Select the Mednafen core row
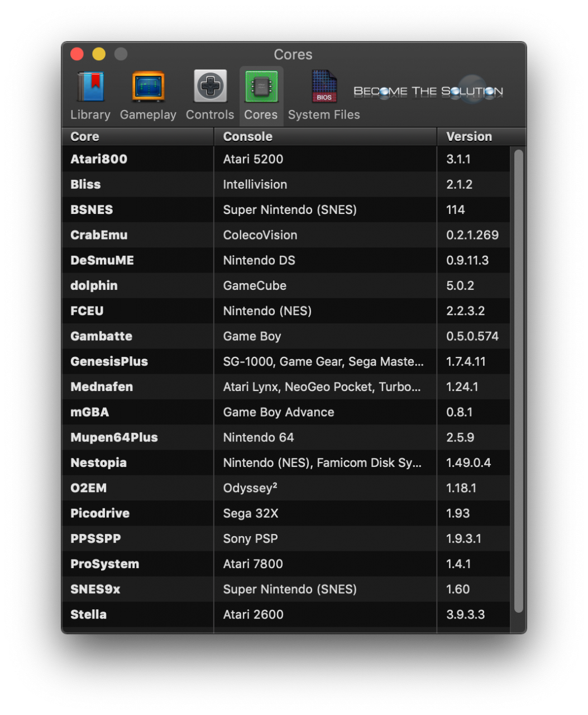Viewport: 588px width, 715px height. 286,387
